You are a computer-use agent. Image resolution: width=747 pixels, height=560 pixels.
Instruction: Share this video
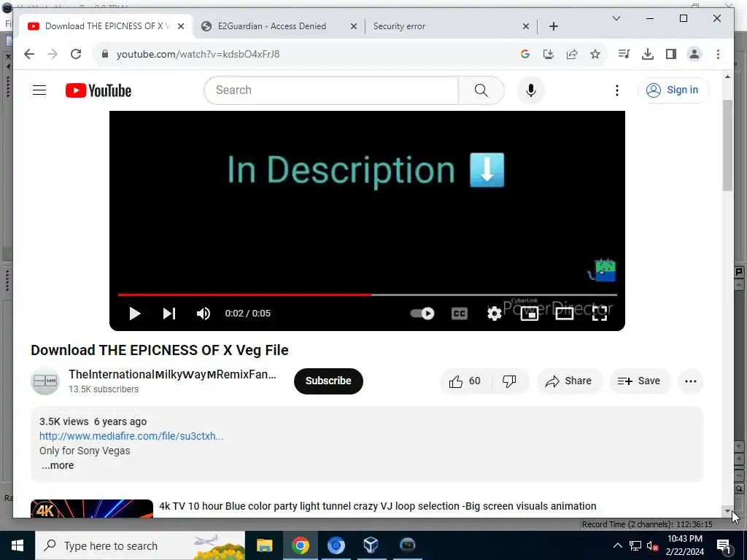coord(569,381)
